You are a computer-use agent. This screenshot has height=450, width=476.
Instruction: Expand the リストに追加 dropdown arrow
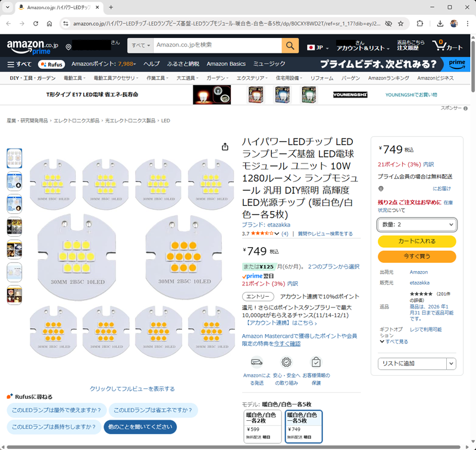coord(451,363)
